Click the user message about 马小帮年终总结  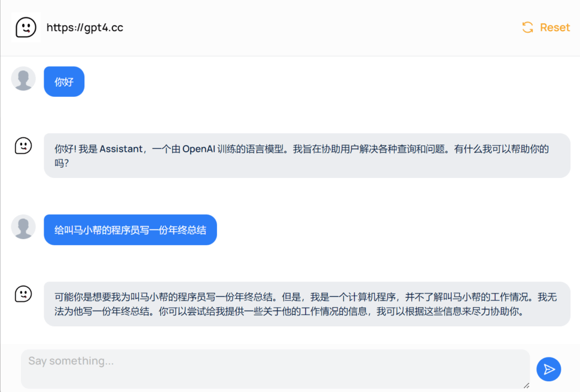pyautogui.click(x=130, y=230)
